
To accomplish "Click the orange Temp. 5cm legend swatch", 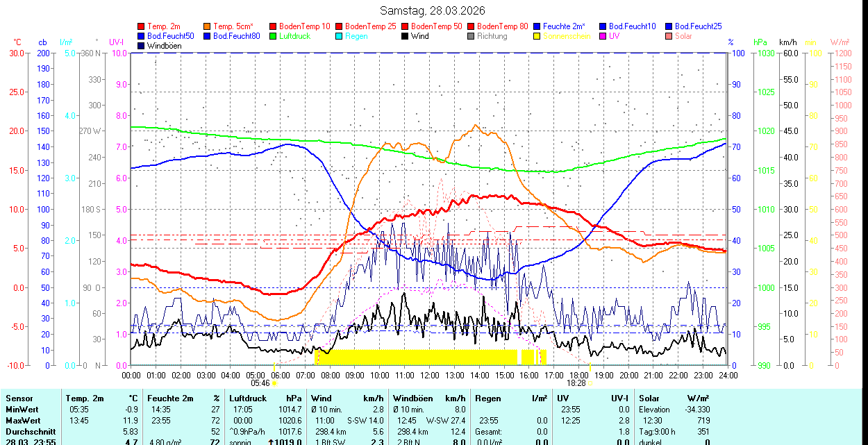I will 208,26.
